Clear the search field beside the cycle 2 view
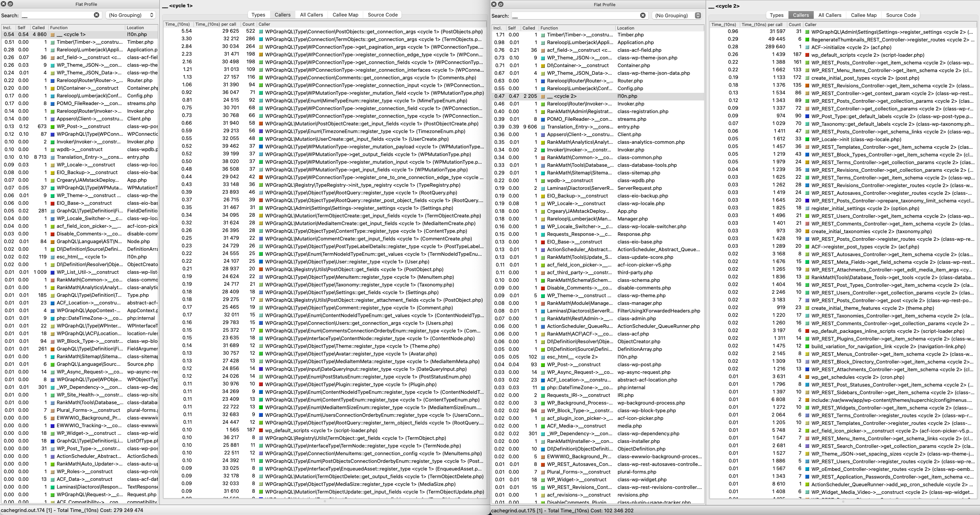Image resolution: width=980 pixels, height=515 pixels. click(x=642, y=15)
